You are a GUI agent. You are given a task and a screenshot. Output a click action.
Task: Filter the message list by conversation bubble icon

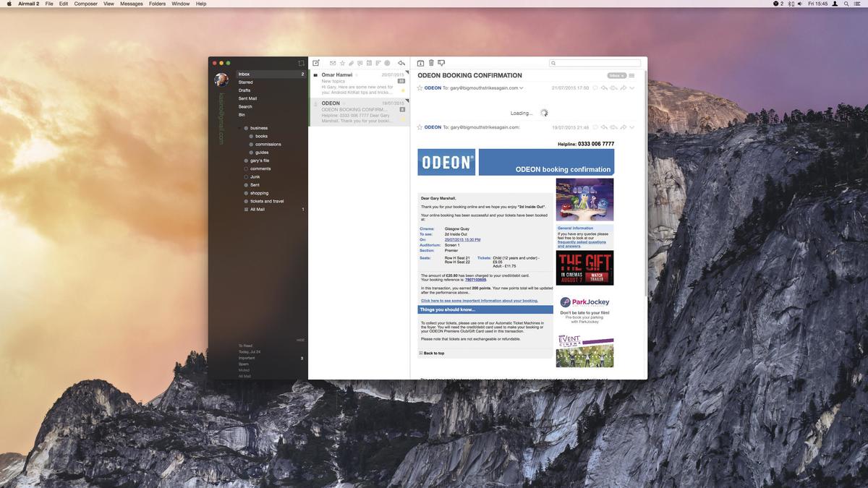(x=359, y=64)
